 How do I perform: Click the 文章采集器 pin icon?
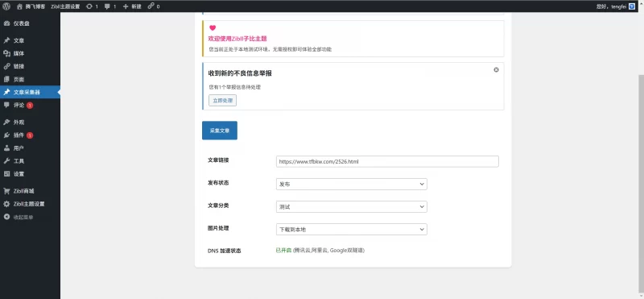click(x=6, y=92)
